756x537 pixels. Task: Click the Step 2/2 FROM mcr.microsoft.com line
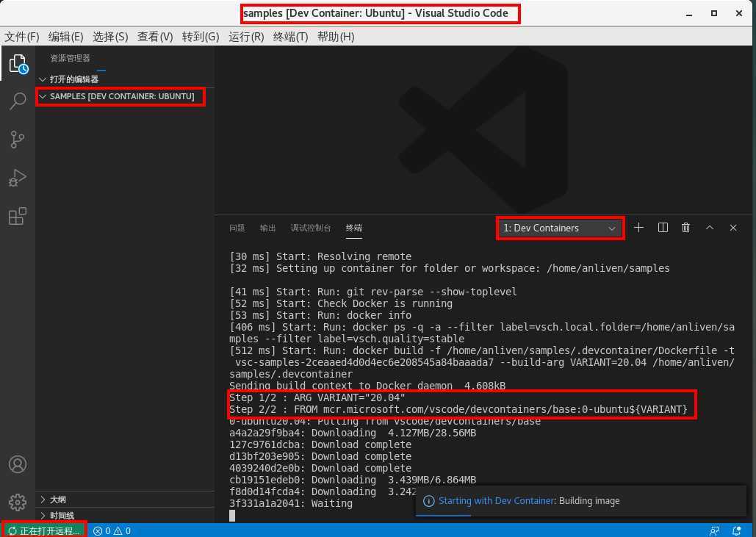pos(458,409)
